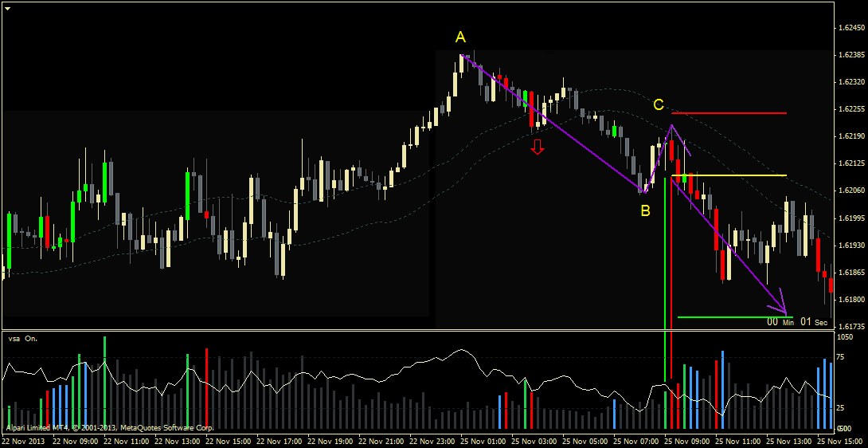Click the '00 Min' candle timer text
868x448 pixels.
pyautogui.click(x=780, y=321)
